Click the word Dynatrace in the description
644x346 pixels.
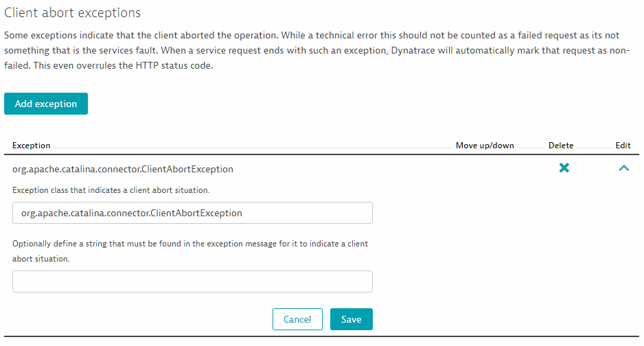click(415, 51)
